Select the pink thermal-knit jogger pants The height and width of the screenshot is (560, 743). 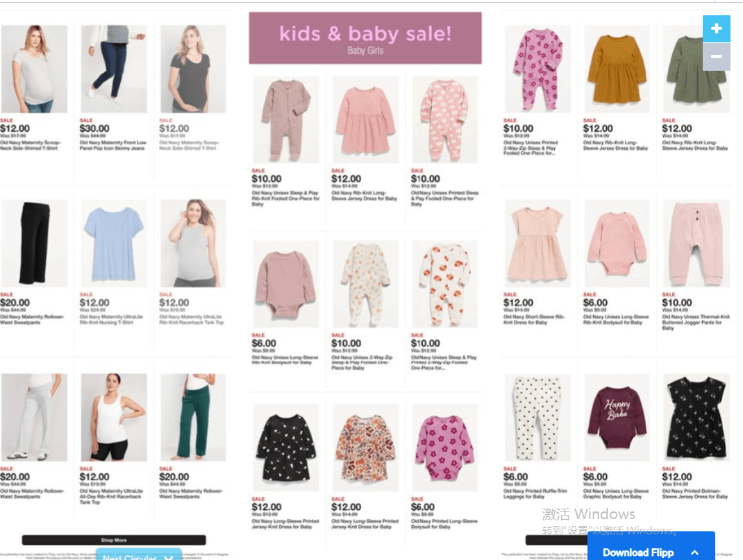tap(696, 244)
